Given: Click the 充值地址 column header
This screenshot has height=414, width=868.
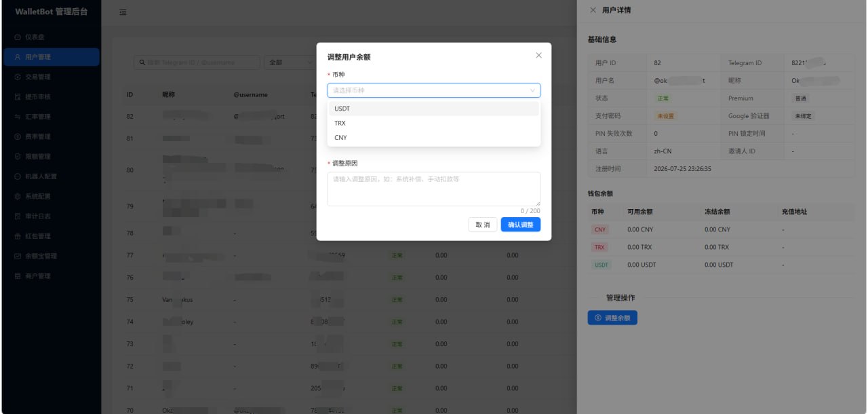Looking at the screenshot, I should point(794,212).
